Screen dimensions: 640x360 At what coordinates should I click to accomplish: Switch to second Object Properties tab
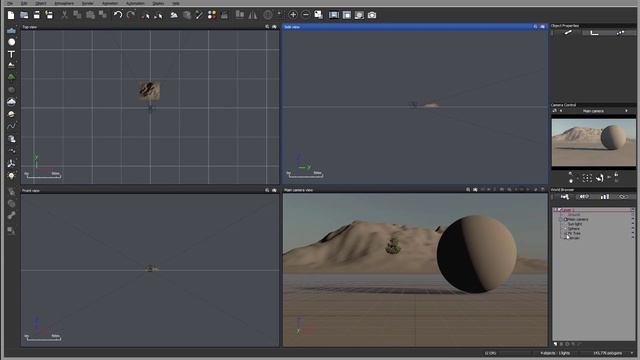(594, 33)
